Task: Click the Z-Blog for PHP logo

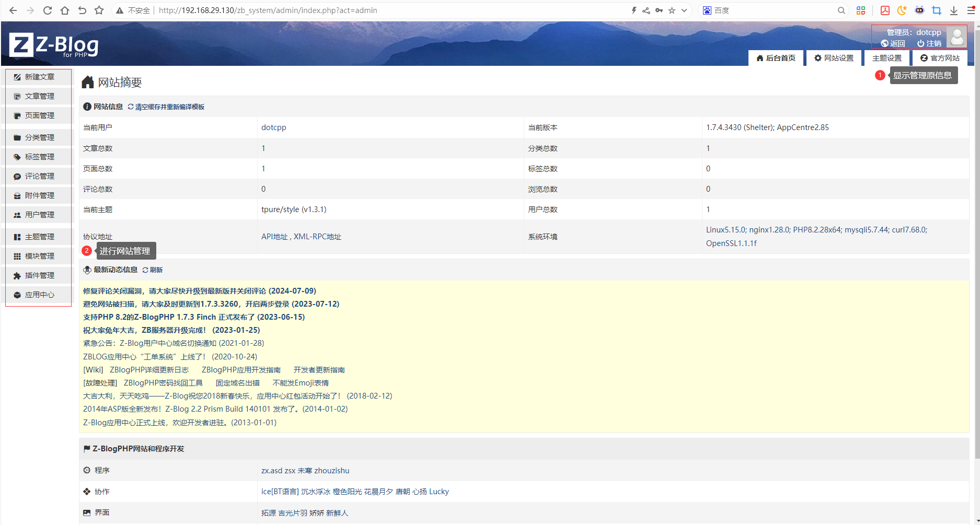Action: (x=54, y=45)
